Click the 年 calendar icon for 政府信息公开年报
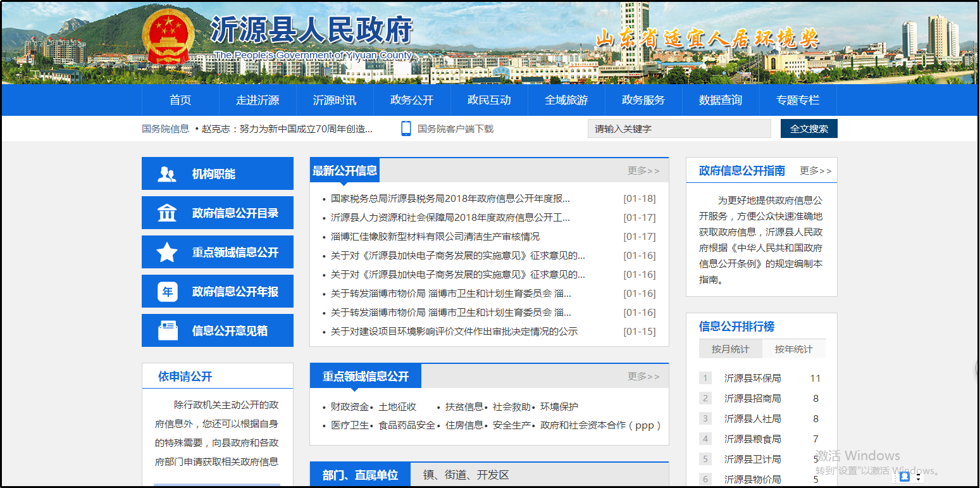The width and height of the screenshot is (980, 488). (x=167, y=292)
